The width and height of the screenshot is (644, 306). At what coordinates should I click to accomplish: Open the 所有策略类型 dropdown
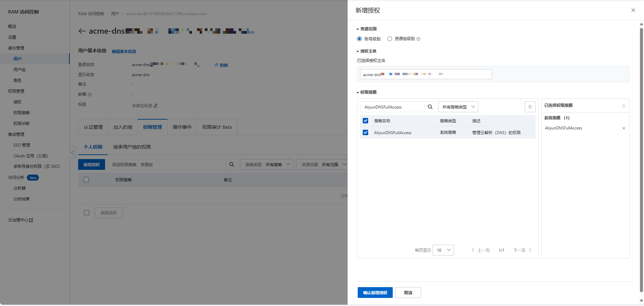pos(458,107)
